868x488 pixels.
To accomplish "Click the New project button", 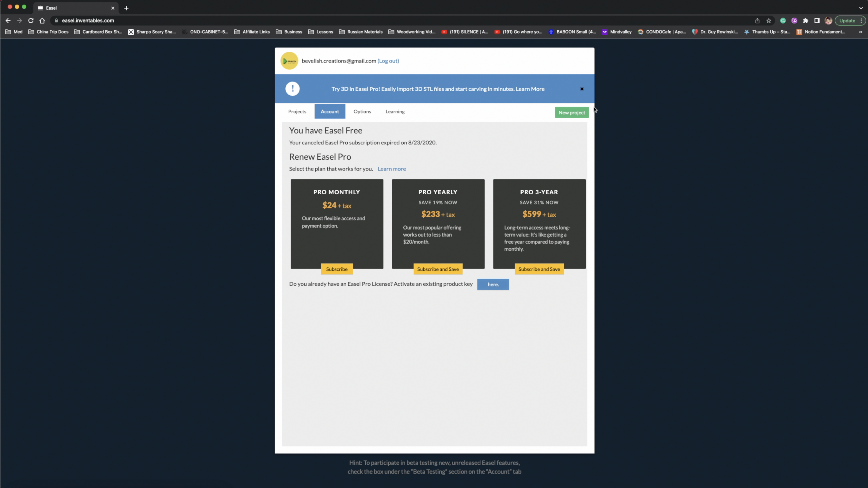I will point(572,112).
